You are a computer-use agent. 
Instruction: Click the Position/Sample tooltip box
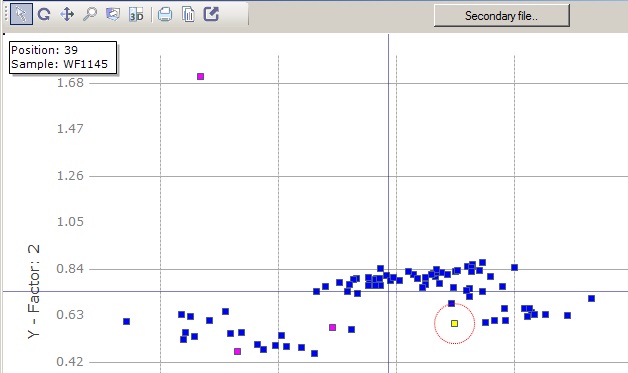coord(63,57)
